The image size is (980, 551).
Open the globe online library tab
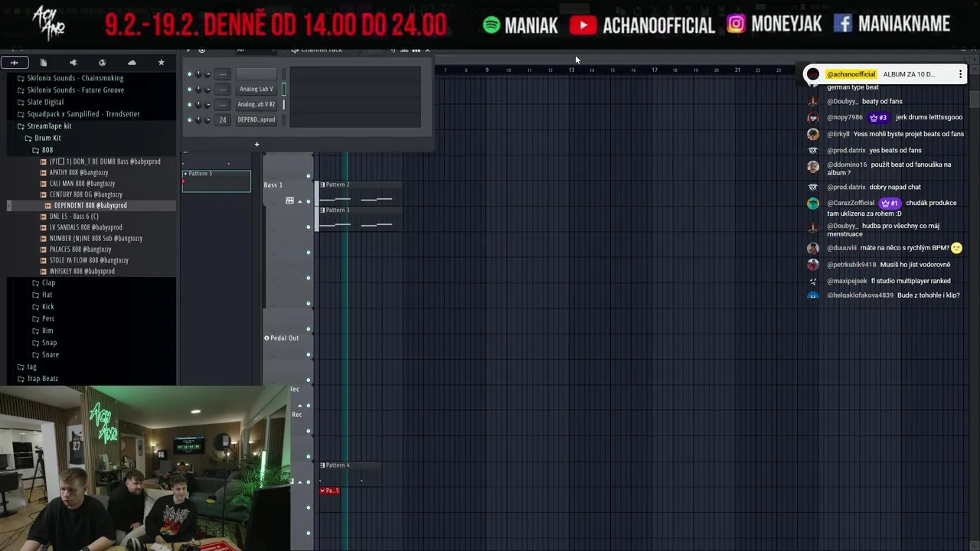[x=103, y=62]
